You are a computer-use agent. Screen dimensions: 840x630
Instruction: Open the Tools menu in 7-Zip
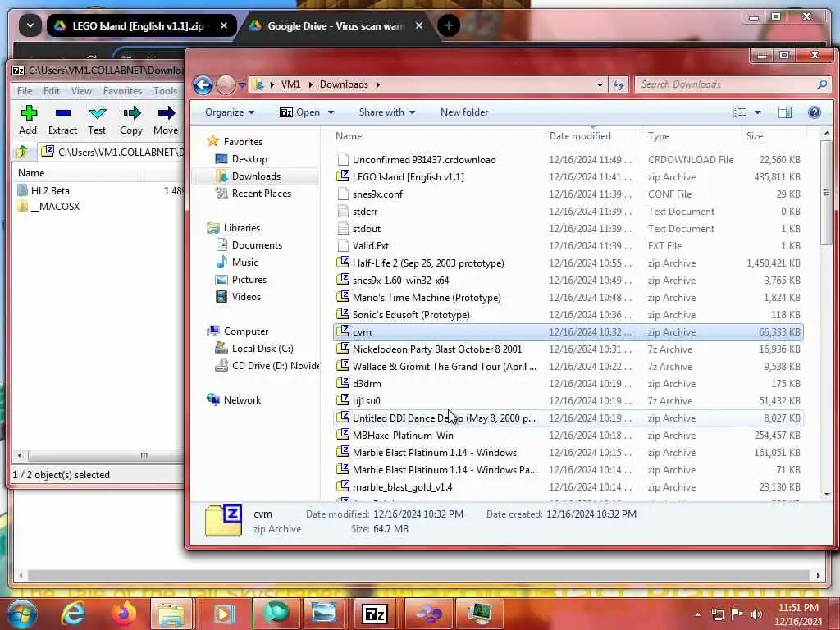tap(165, 90)
